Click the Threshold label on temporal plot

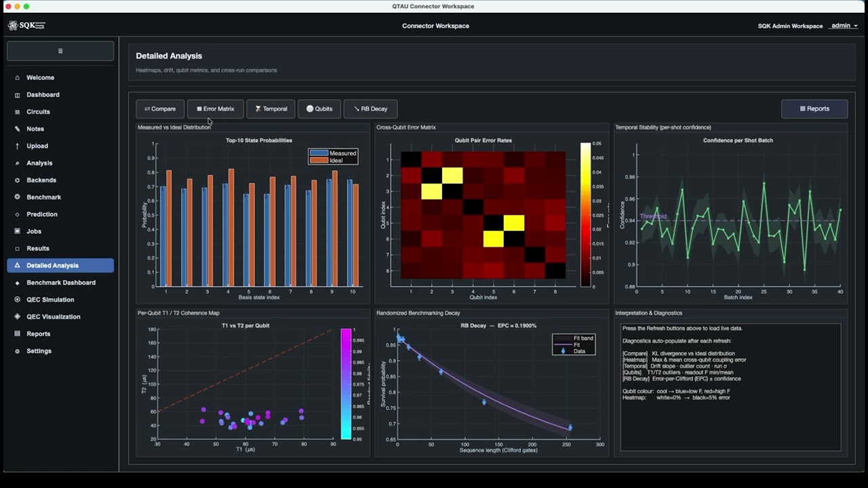tap(653, 216)
